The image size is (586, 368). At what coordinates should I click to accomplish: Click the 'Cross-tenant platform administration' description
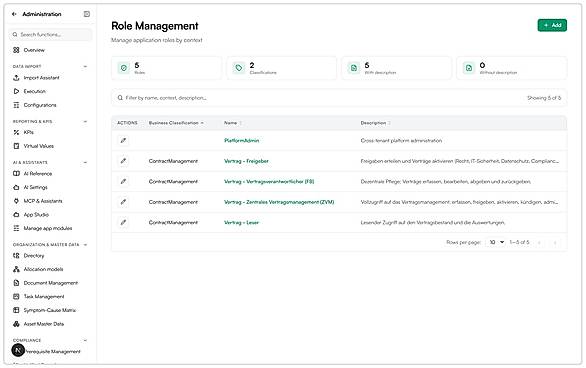coord(401,140)
